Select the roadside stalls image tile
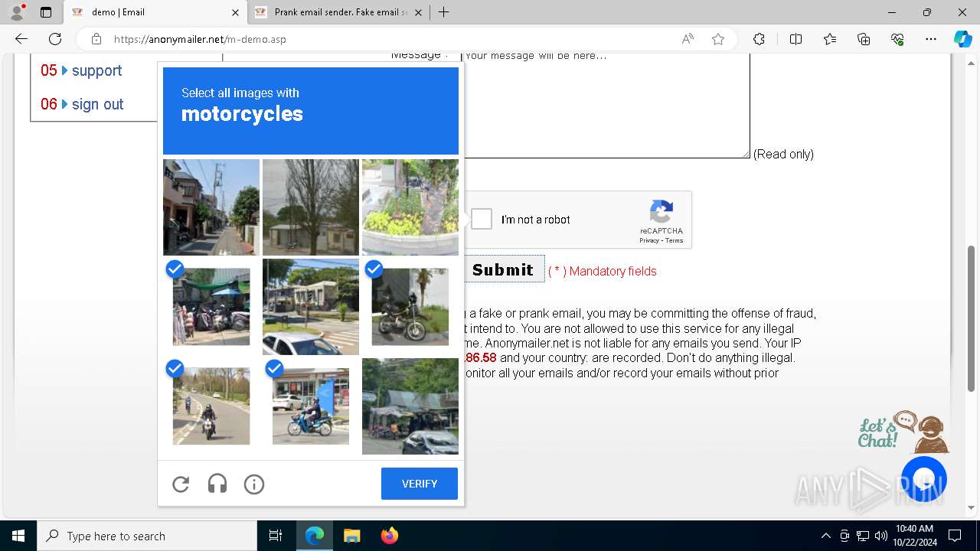This screenshot has height=551, width=980. pyautogui.click(x=410, y=406)
